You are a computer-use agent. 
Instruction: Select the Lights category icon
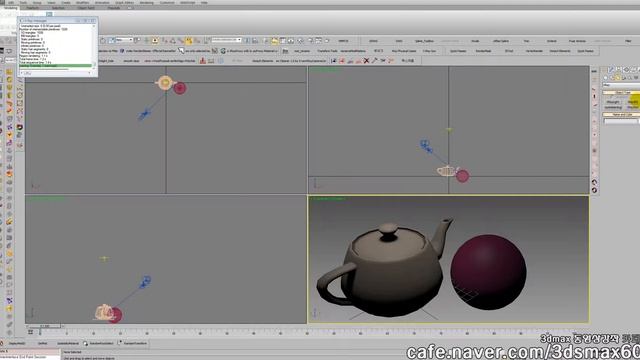(618, 78)
